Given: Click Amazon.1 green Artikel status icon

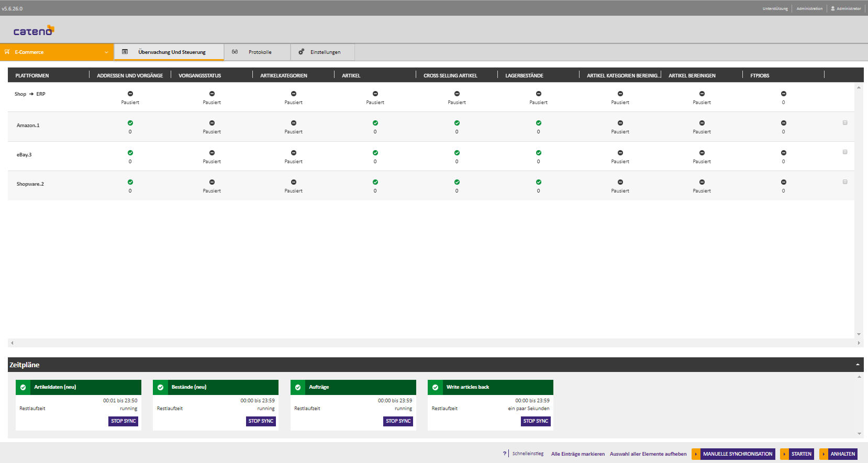Looking at the screenshot, I should 375,123.
